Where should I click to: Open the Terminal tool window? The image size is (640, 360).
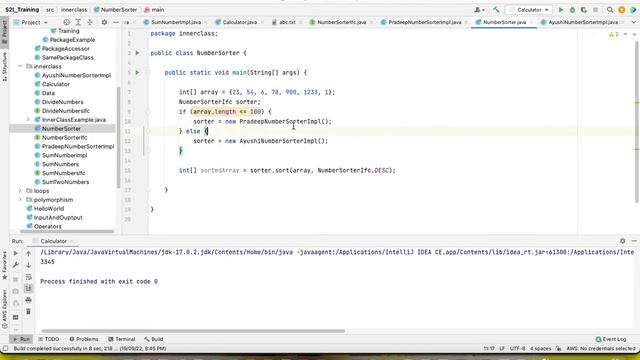(x=122, y=339)
